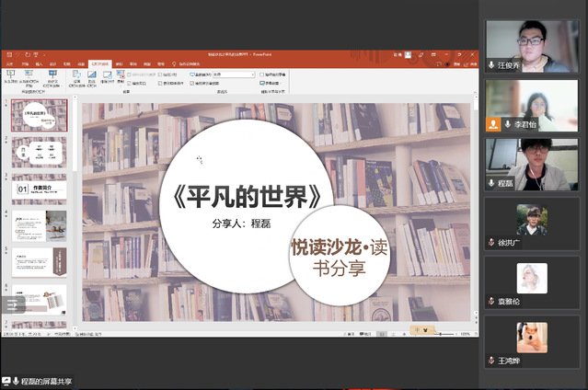Select slide 3 thumbnail 作者简介
This screenshot has height=390, width=588.
pos(39,190)
